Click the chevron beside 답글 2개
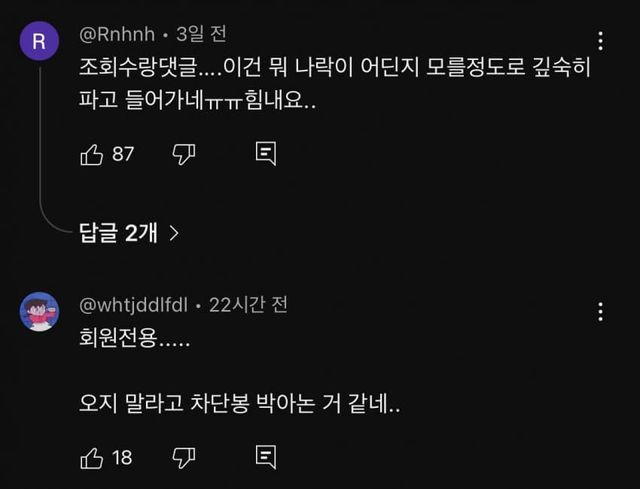640x489 pixels. 174,233
